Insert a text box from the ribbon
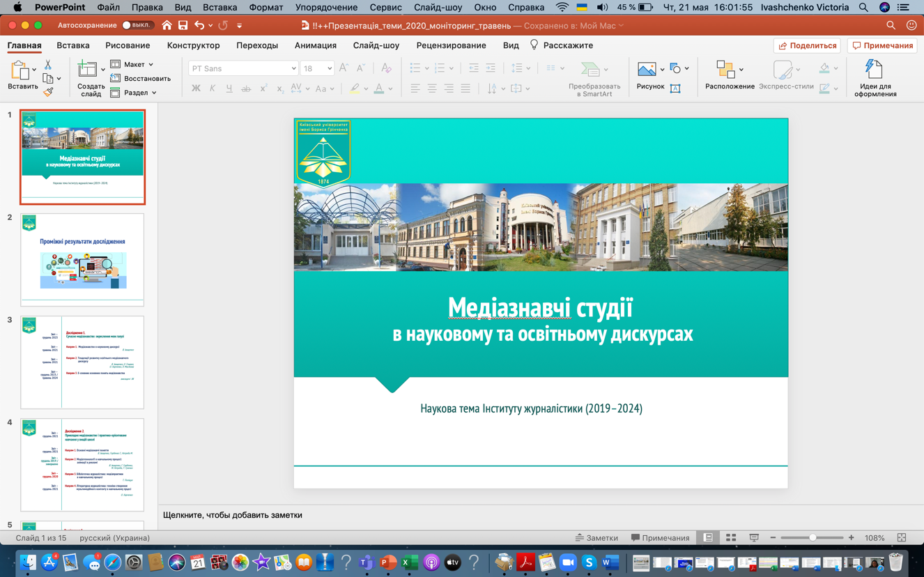Viewport: 924px width, 577px height. coord(675,89)
